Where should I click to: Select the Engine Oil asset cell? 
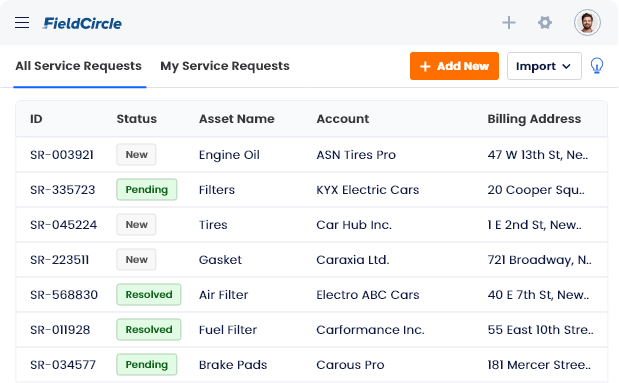point(229,155)
